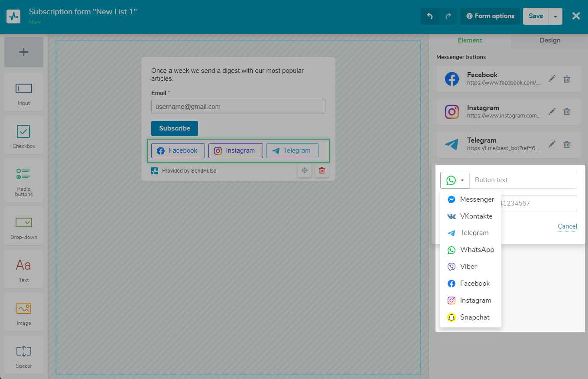This screenshot has height=379, width=588.
Task: Cancel adding the messenger button
Action: (567, 226)
